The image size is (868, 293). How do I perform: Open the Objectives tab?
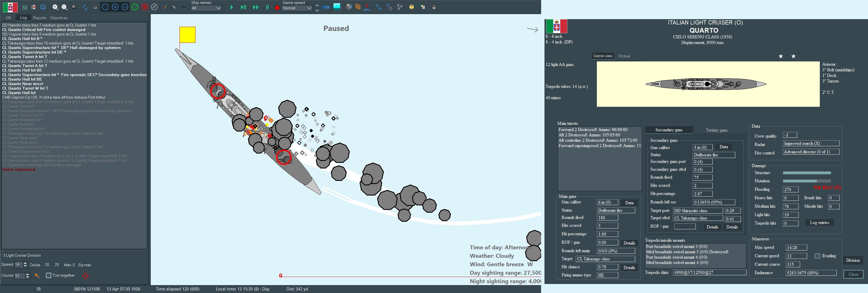click(59, 18)
